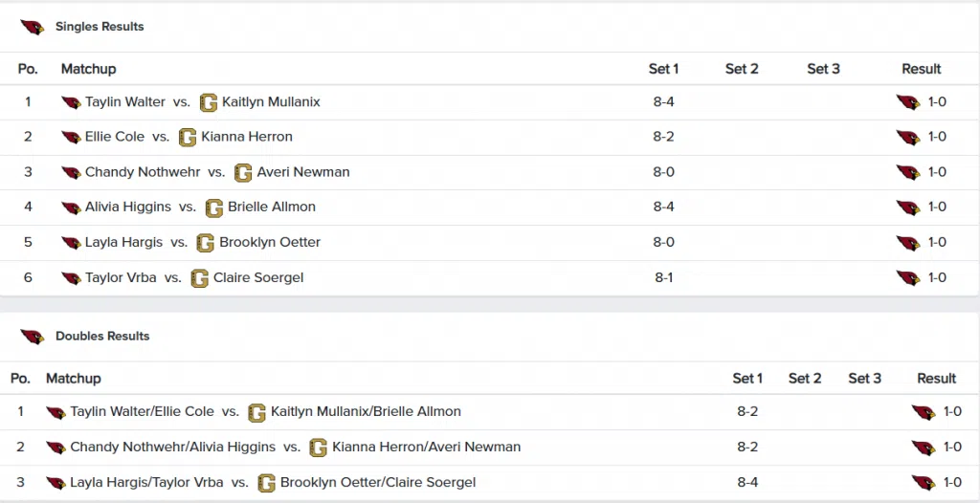Click the Matchup column header in singles table
The width and height of the screenshot is (980, 503).
88,69
